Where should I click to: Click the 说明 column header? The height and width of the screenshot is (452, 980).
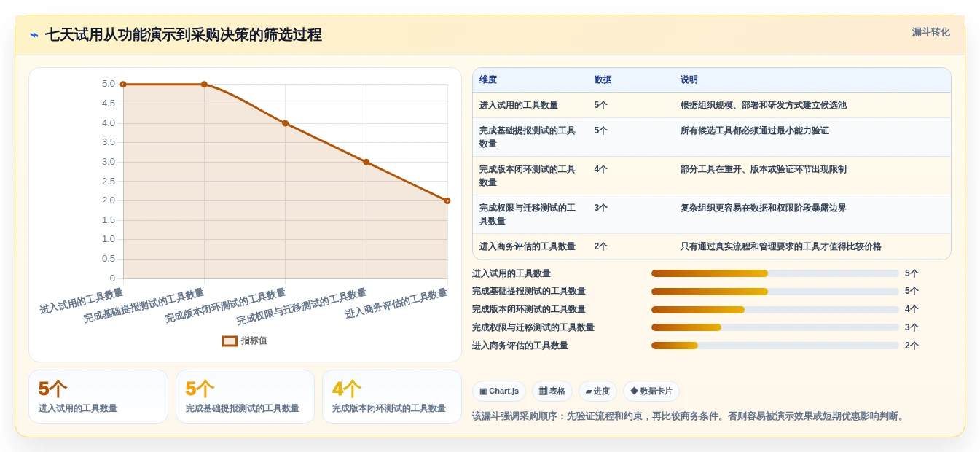point(689,79)
